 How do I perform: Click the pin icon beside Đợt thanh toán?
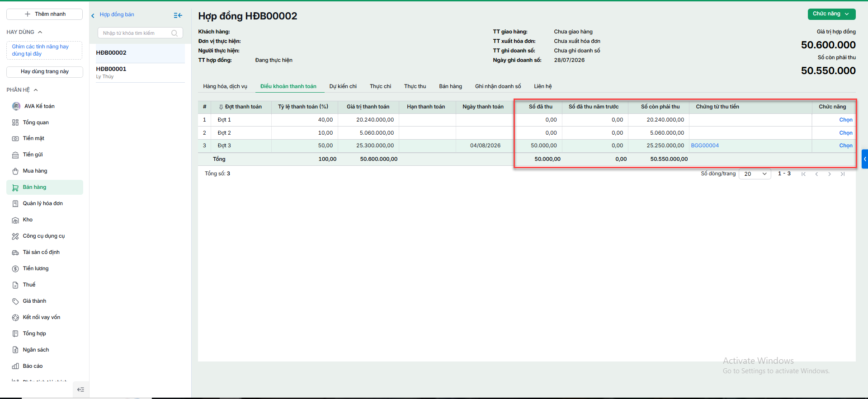pyautogui.click(x=221, y=107)
